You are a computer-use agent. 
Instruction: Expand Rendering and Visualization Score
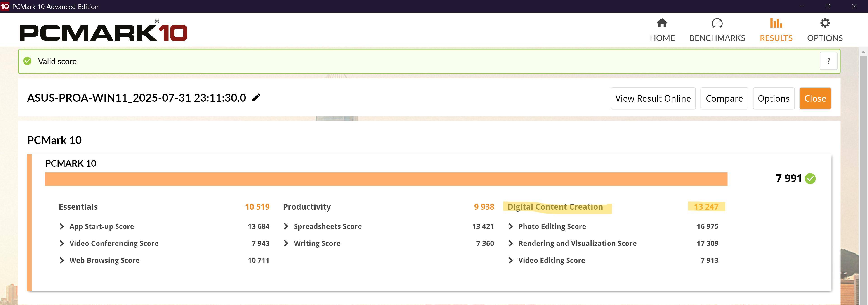pyautogui.click(x=510, y=243)
